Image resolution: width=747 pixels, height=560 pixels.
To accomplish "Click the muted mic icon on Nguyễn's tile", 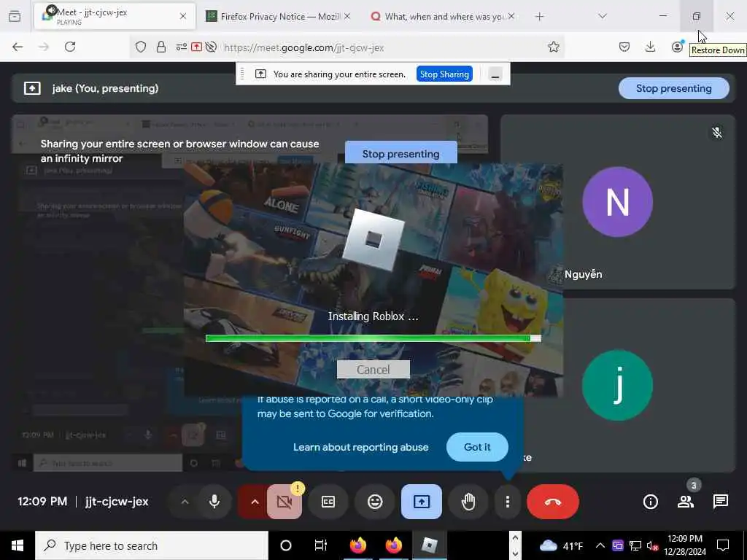I will coord(717,132).
